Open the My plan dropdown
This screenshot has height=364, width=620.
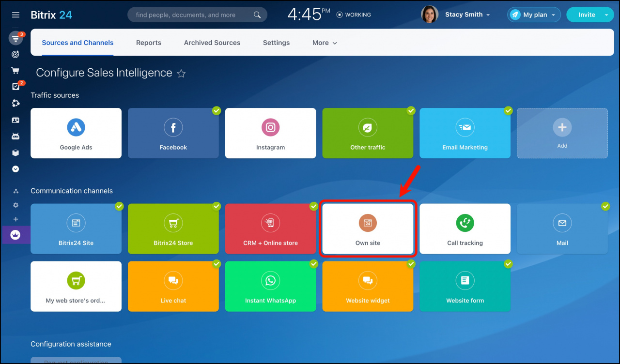pos(534,15)
